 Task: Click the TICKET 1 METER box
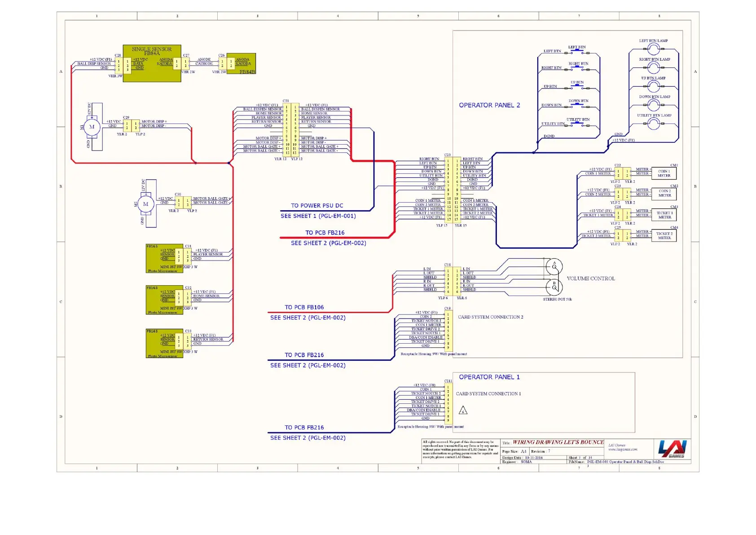(664, 215)
